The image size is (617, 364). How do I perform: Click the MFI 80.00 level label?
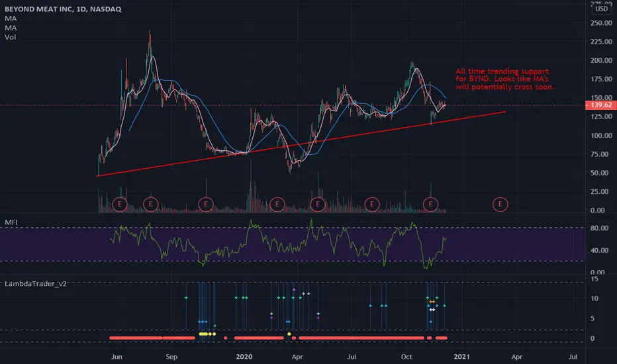click(599, 228)
